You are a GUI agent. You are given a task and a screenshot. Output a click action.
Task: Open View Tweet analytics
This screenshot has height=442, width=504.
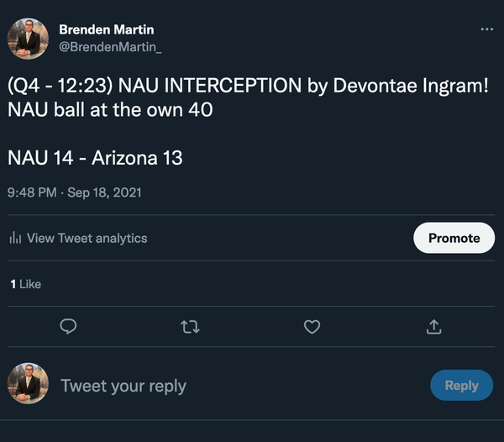tap(87, 238)
